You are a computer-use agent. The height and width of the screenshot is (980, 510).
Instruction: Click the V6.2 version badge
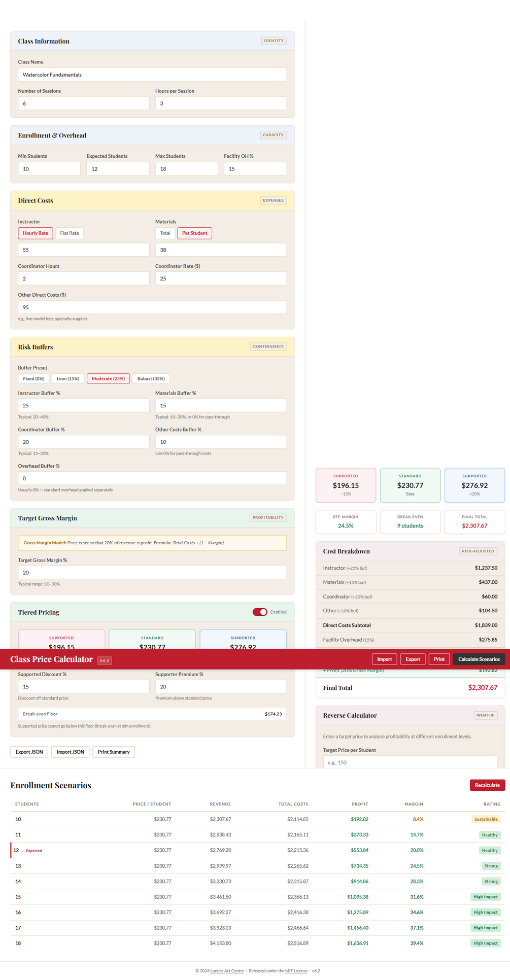pyautogui.click(x=104, y=660)
